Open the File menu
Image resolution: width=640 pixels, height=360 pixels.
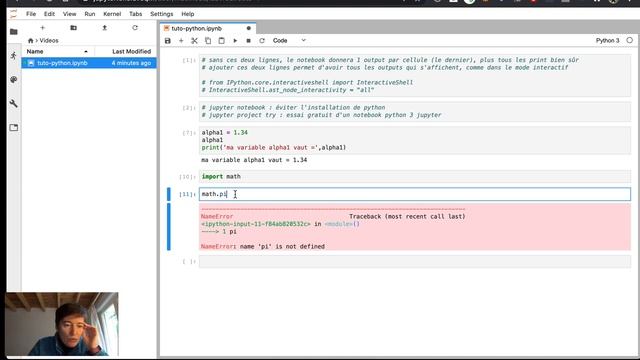coord(31,14)
